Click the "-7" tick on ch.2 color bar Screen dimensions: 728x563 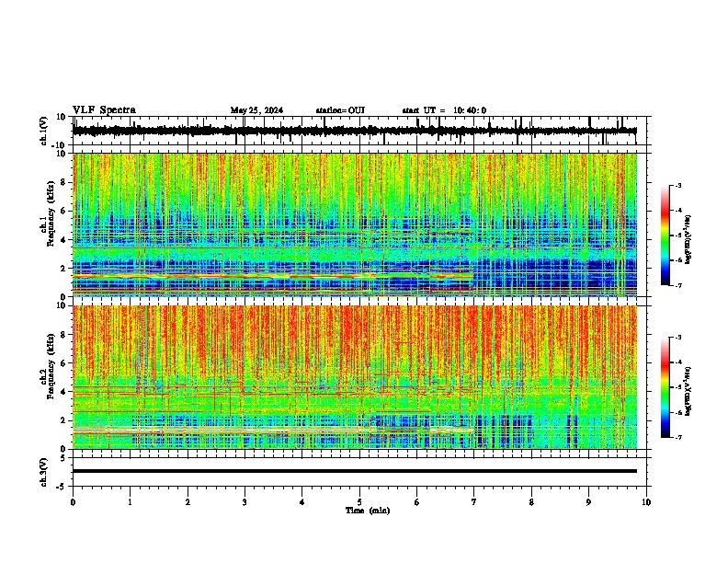click(677, 437)
